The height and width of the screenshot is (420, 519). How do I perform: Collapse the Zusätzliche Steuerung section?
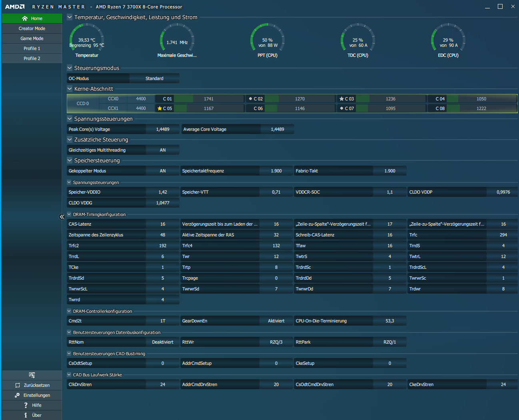[x=70, y=140]
